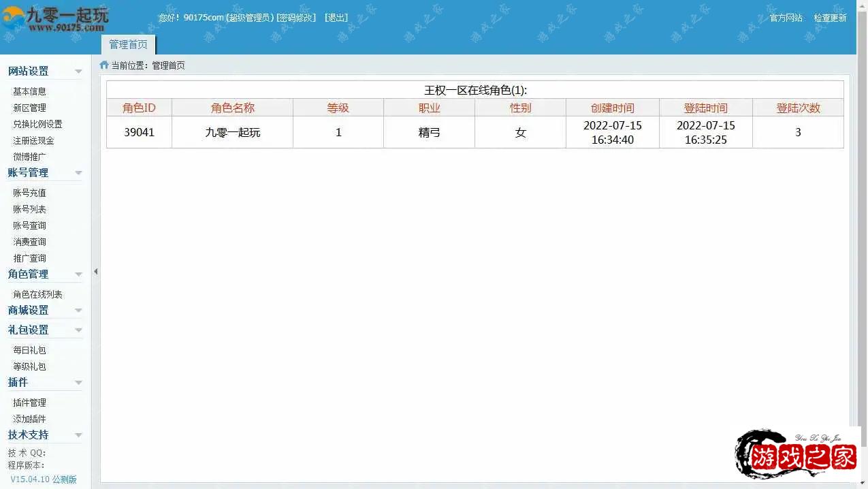Open the 官方网站 link
The image size is (868, 489).
tap(787, 18)
